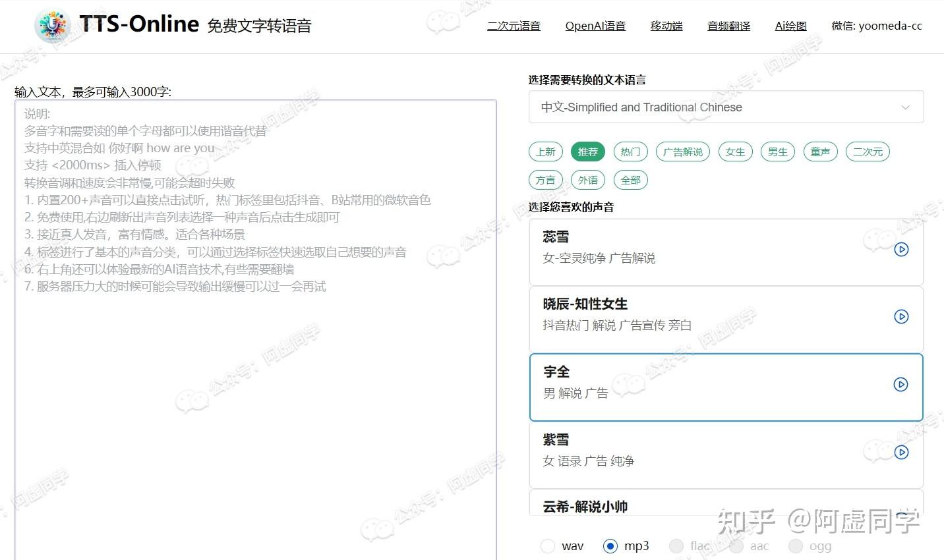Show 全部 voices
Screen dimensions: 944x560
pos(630,179)
